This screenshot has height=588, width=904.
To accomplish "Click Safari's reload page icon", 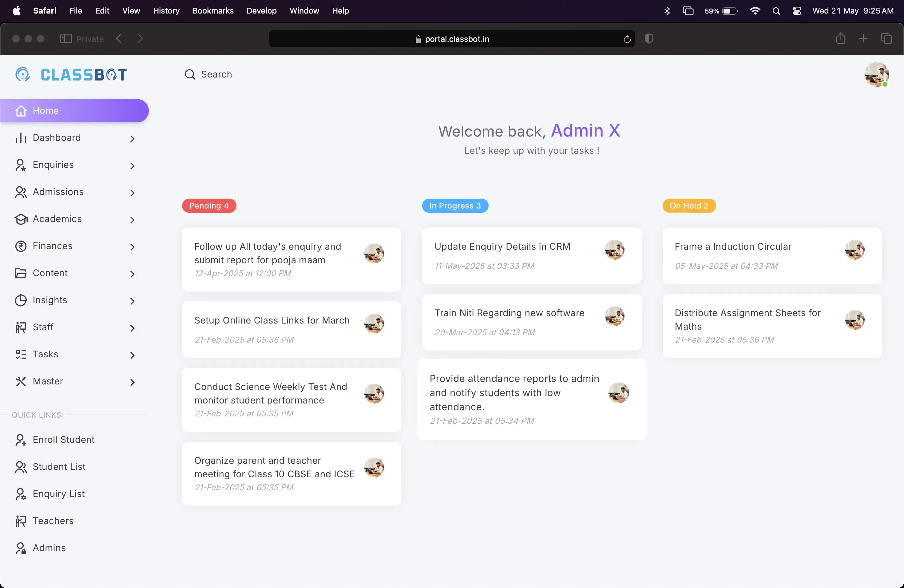I will [627, 39].
